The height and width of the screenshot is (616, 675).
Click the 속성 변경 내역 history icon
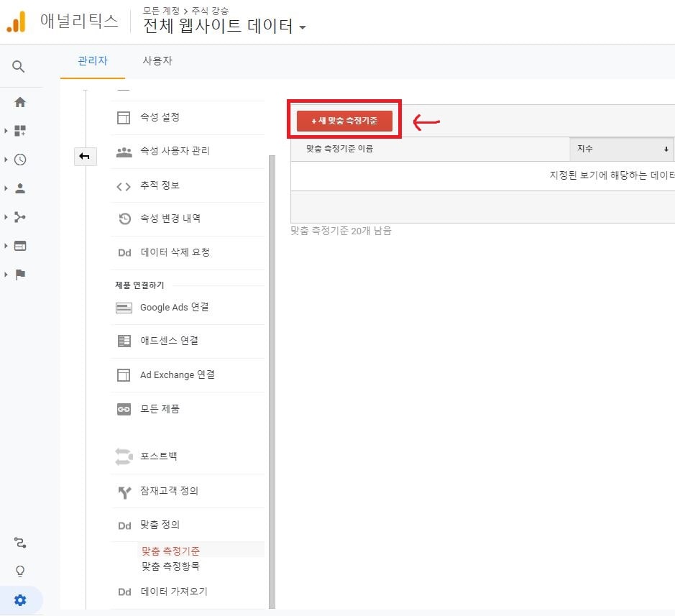click(x=124, y=219)
